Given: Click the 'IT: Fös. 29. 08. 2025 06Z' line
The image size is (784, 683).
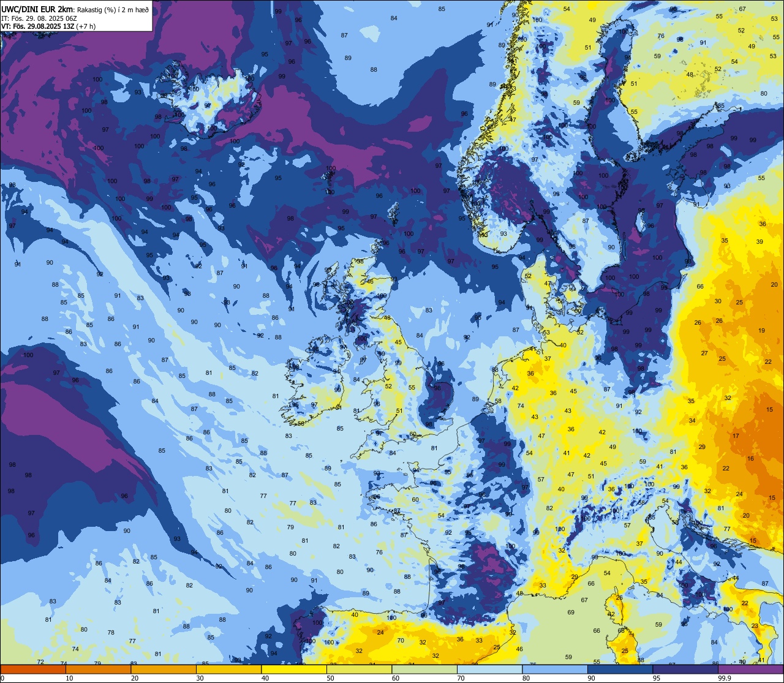Looking at the screenshot, I should click(x=39, y=18).
